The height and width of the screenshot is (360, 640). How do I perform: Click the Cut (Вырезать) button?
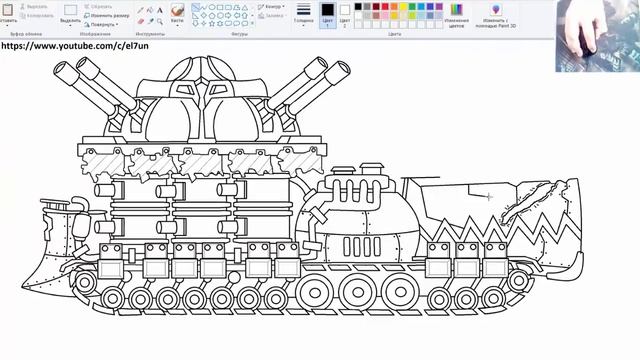point(34,7)
